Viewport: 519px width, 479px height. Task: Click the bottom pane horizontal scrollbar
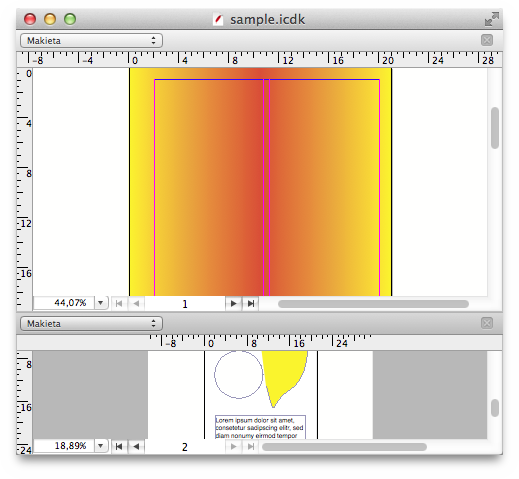click(344, 447)
